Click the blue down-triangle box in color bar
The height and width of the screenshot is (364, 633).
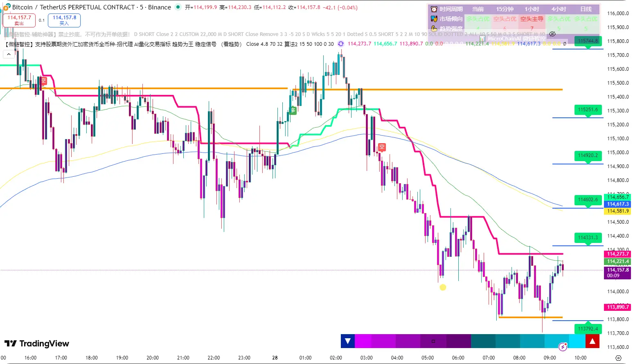click(348, 341)
